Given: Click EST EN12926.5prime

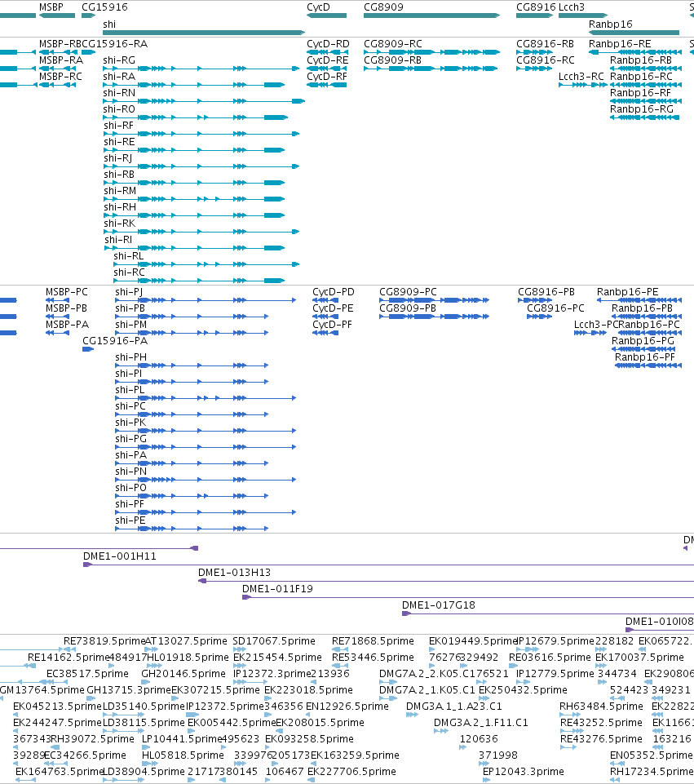Looking at the screenshot, I should pos(347,706).
